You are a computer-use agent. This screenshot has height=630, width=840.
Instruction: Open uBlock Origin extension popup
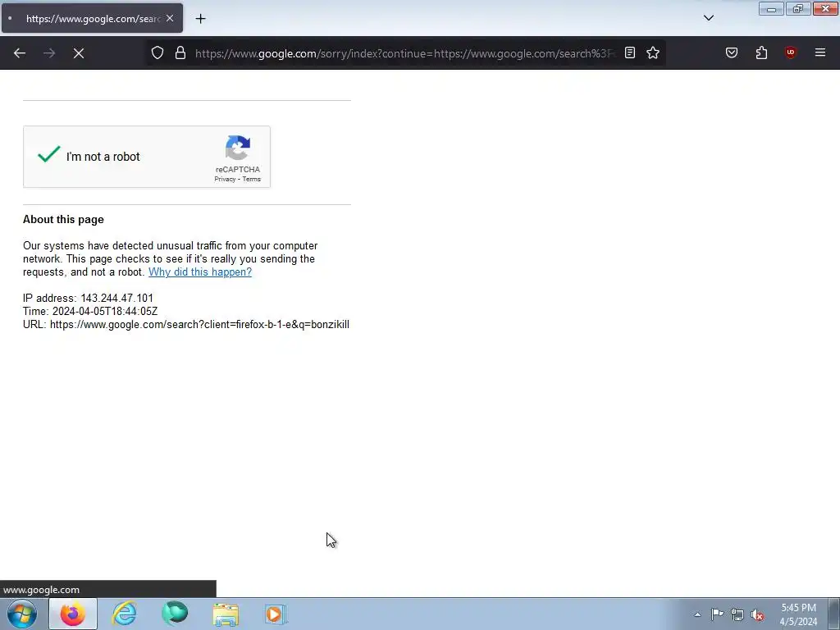point(791,53)
